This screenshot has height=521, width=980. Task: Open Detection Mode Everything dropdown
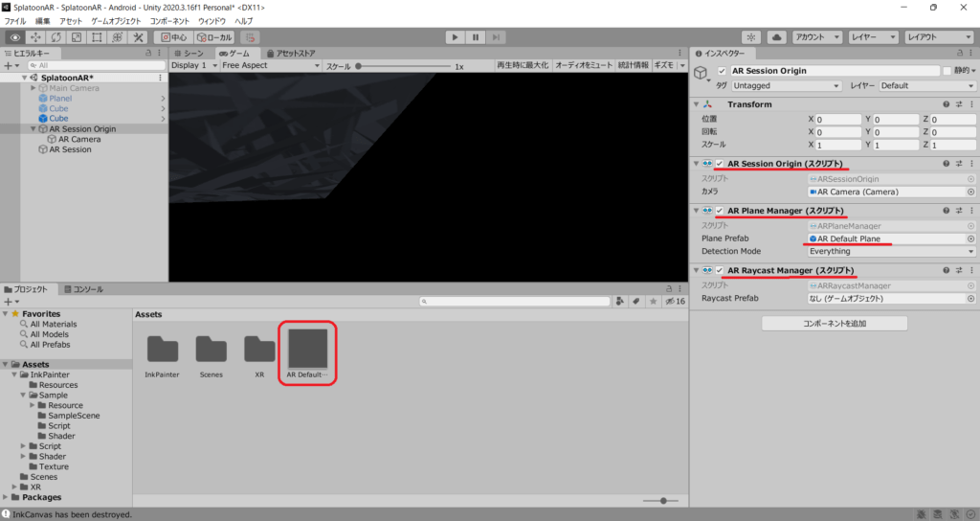click(891, 252)
